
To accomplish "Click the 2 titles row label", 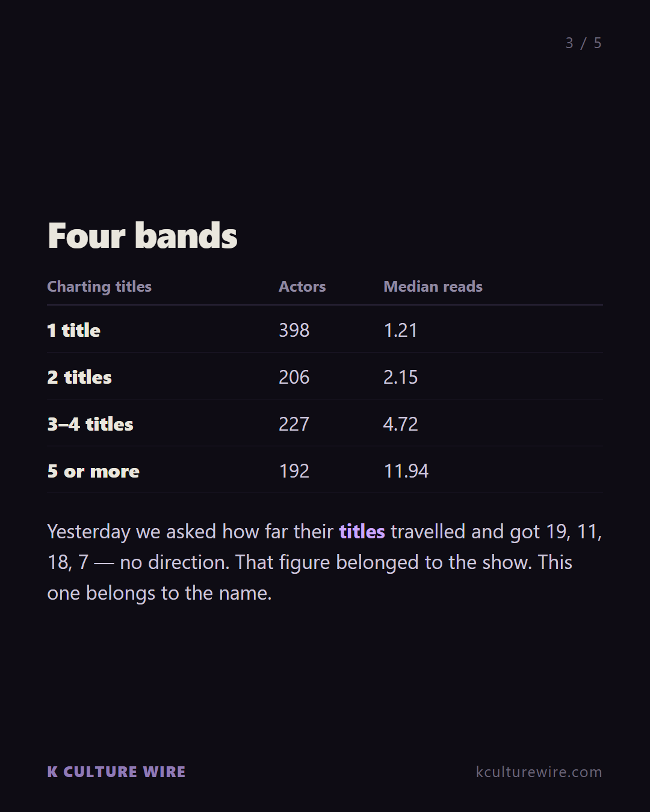I will [x=79, y=377].
